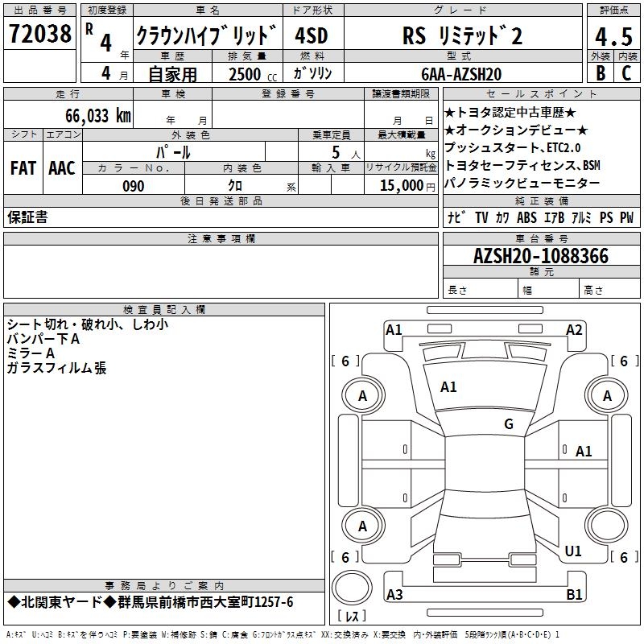Image resolution: width=644 pixels, height=644 pixels.
Task: Click mileage 66,033 km
Action: point(98,115)
